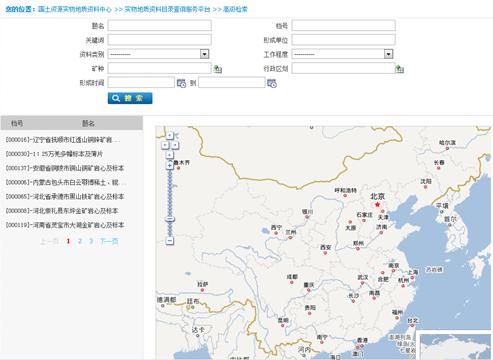Go to results page 3

(x=91, y=241)
